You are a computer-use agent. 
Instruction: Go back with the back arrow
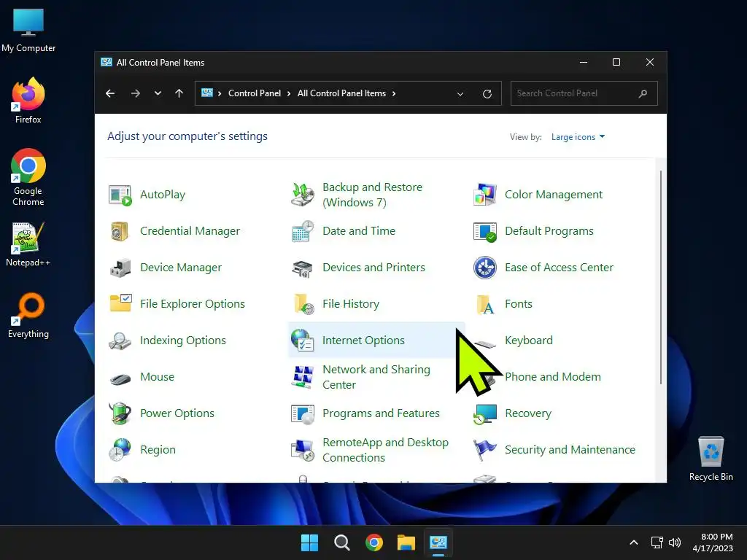(x=110, y=93)
